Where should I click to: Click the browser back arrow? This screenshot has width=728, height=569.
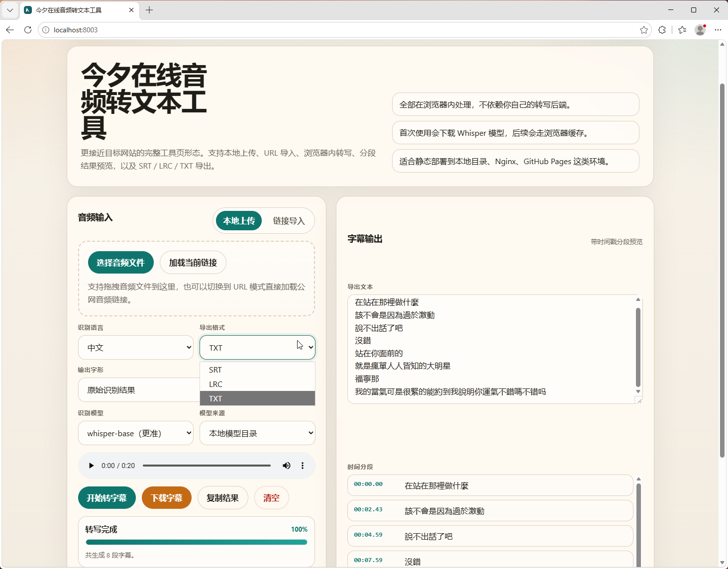tap(10, 30)
